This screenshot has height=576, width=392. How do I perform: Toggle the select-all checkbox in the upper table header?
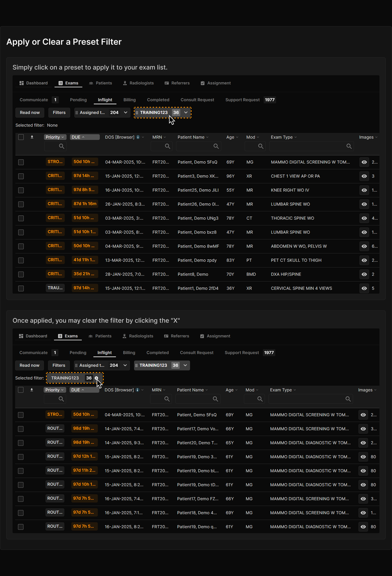[21, 137]
